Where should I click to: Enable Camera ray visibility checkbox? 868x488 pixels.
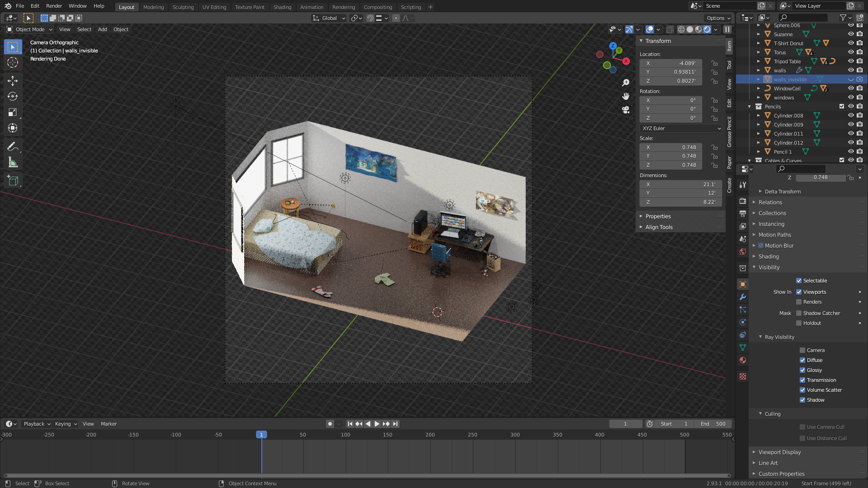coord(802,350)
